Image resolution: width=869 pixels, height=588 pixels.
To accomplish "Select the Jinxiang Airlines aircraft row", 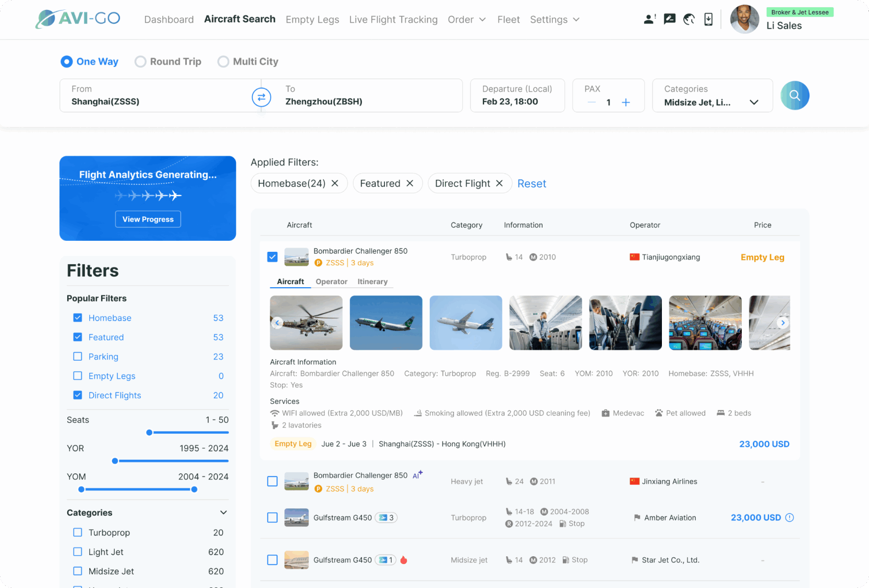I will [272, 481].
